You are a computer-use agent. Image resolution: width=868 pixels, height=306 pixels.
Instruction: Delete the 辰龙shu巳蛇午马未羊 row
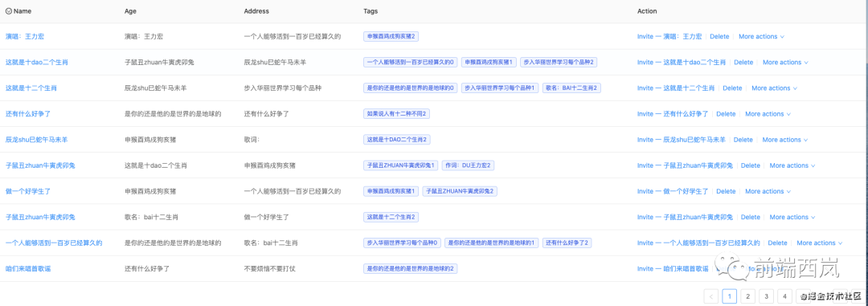[743, 140]
